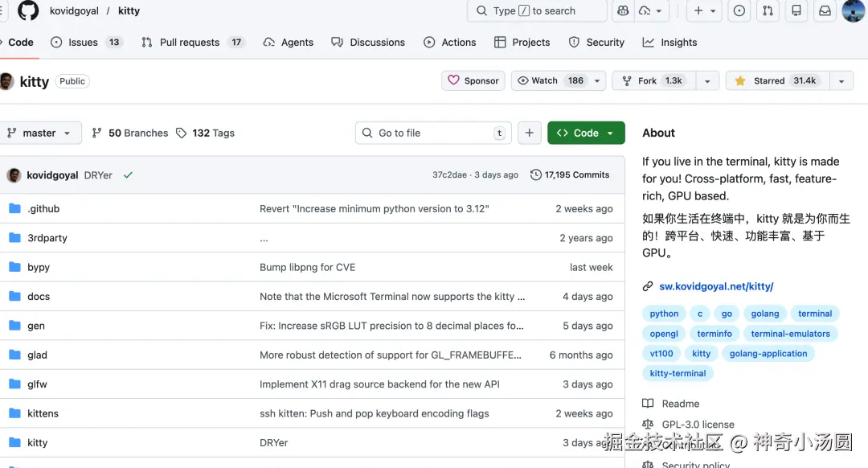Viewport: 868px width, 468px height.
Task: Open pull requests shortcut icon in header
Action: [x=768, y=10]
